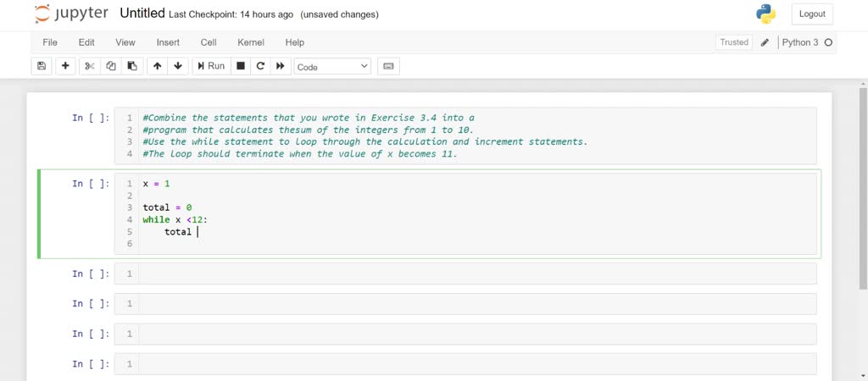Insert cell below with plus icon
The image size is (868, 381).
click(65, 66)
